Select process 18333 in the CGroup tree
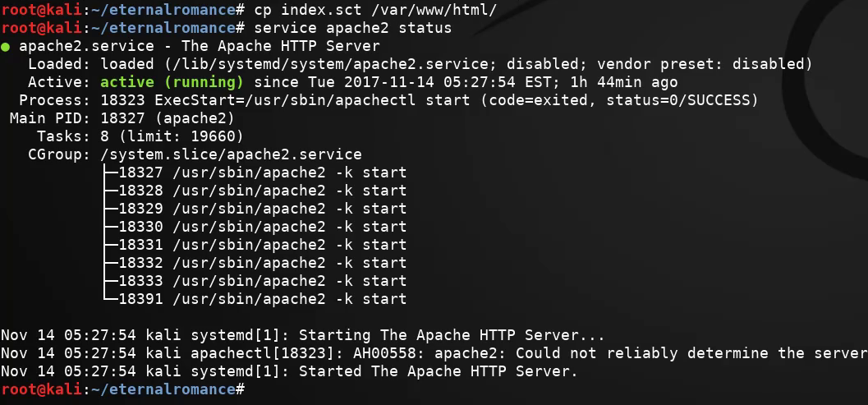Screen dimensions: 868x405 (263, 281)
